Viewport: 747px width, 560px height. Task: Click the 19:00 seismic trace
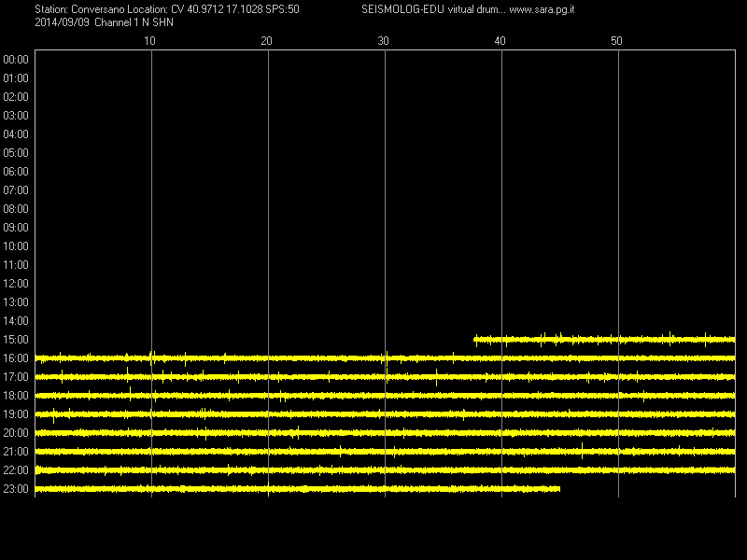[x=385, y=414]
